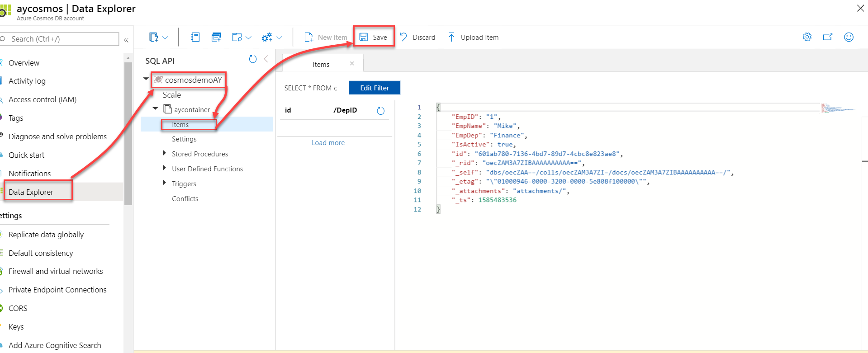Click the feedback smiley face icon
The width and height of the screenshot is (868, 353).
(x=849, y=37)
